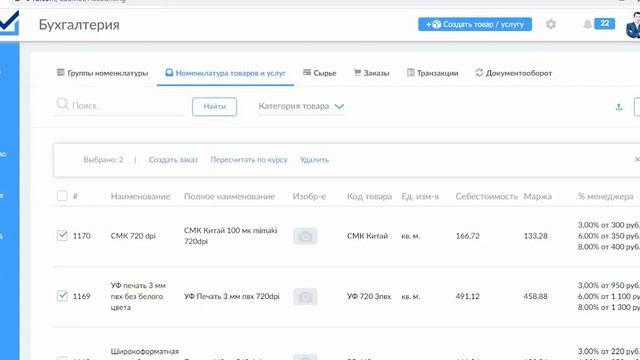
Task: Click the row number 1170
Action: tap(82, 236)
